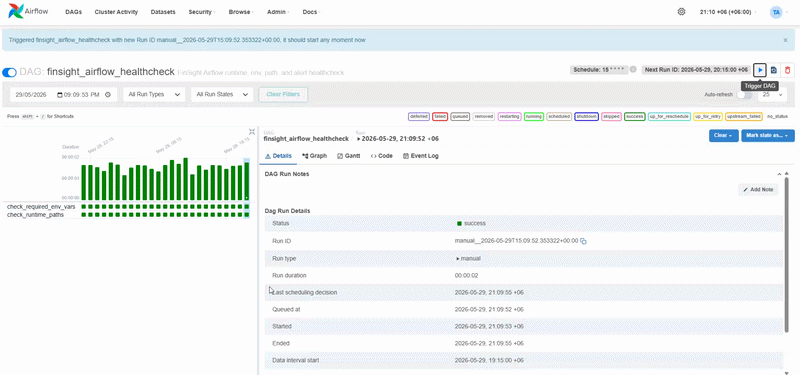Pause the finsight_airflow_healthcheck DAG toggle
This screenshot has width=800, height=375.
pyautogui.click(x=9, y=72)
